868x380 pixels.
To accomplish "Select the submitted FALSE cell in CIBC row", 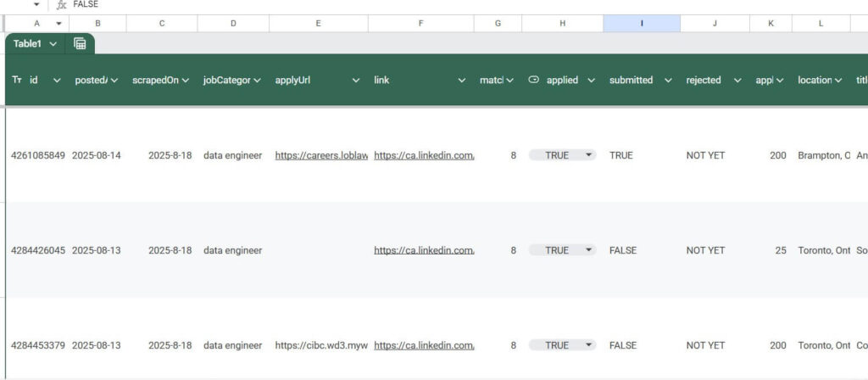I will (623, 345).
